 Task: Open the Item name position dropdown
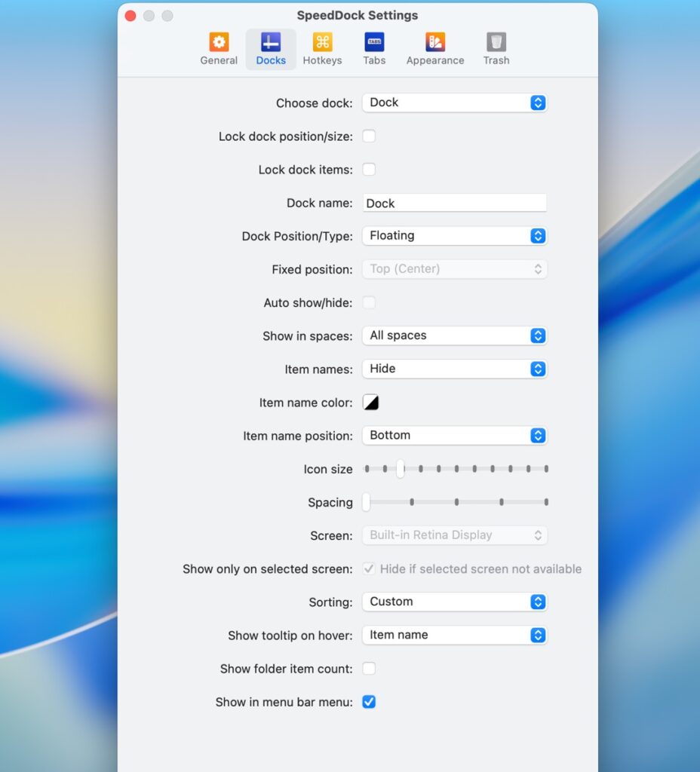pyautogui.click(x=454, y=436)
